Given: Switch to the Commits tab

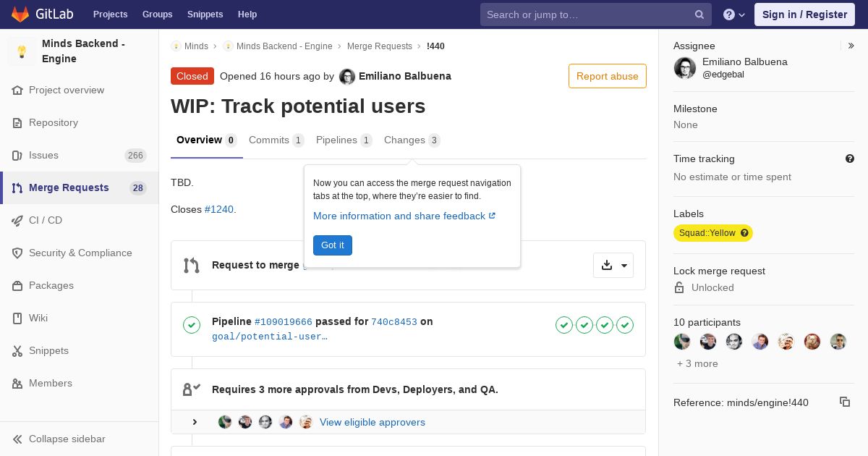Looking at the screenshot, I should click(276, 140).
